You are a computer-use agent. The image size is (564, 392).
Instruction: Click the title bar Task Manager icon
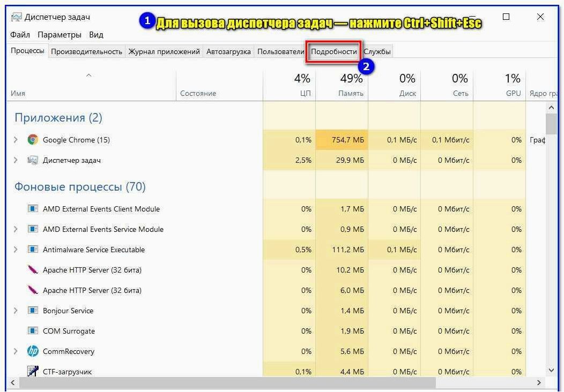point(17,17)
